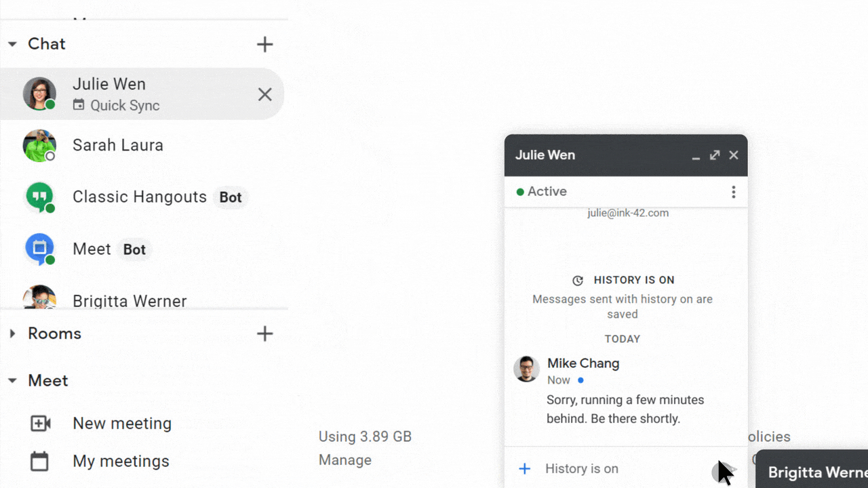Viewport: 868px width, 488px height.
Task: Select the Meet bot icon
Action: [x=39, y=249]
